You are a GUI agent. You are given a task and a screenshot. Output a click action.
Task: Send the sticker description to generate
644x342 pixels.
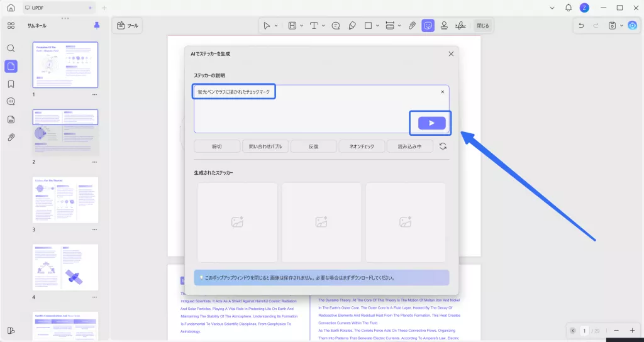(x=431, y=123)
